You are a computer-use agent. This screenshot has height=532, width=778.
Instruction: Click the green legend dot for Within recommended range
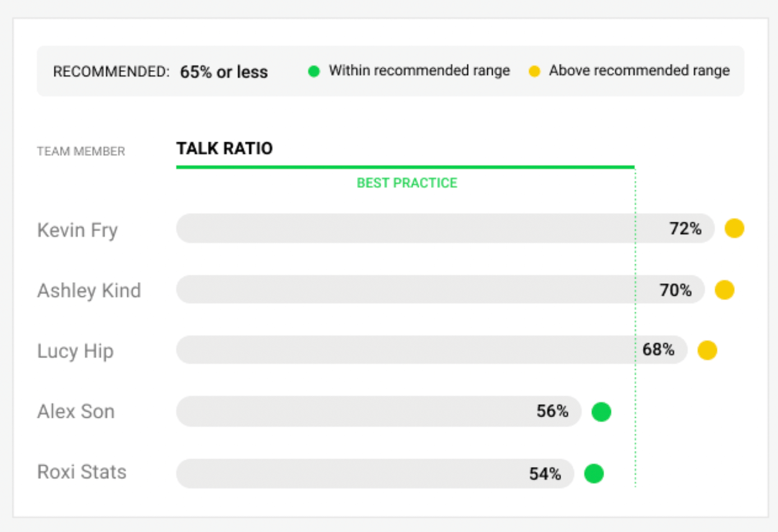click(314, 71)
